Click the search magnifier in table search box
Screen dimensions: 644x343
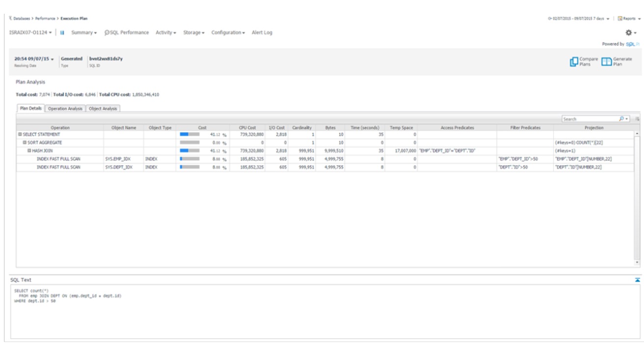coord(621,119)
